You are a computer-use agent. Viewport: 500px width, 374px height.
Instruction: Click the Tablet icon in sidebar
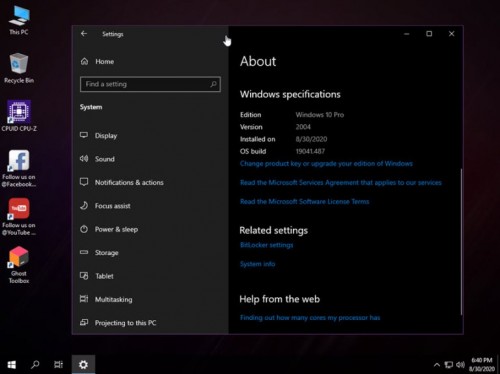pos(84,276)
